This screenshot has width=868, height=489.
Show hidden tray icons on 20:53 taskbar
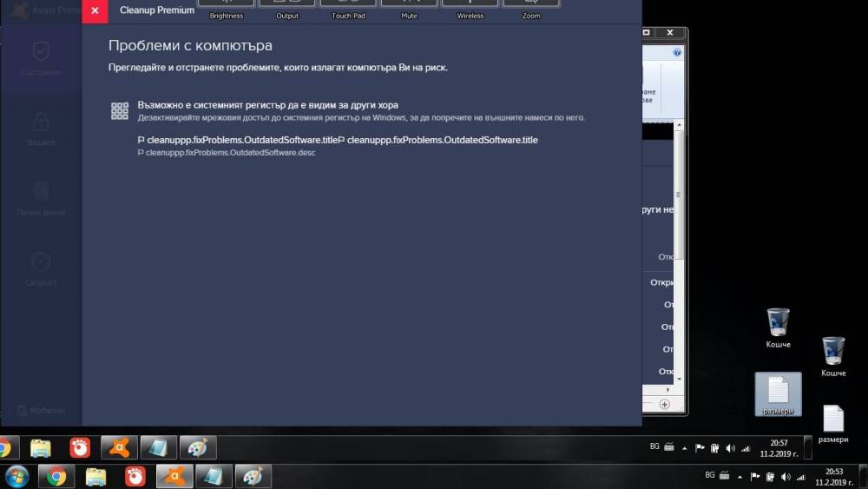point(740,477)
